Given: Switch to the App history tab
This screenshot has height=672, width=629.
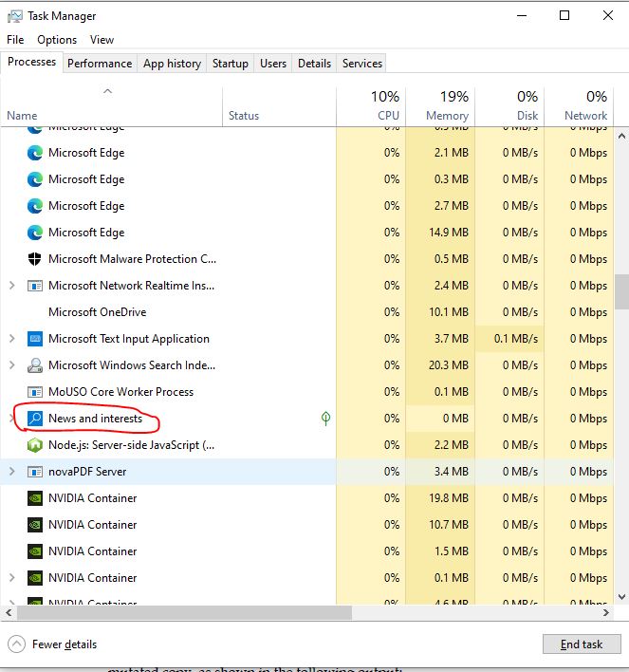Looking at the screenshot, I should 172,64.
